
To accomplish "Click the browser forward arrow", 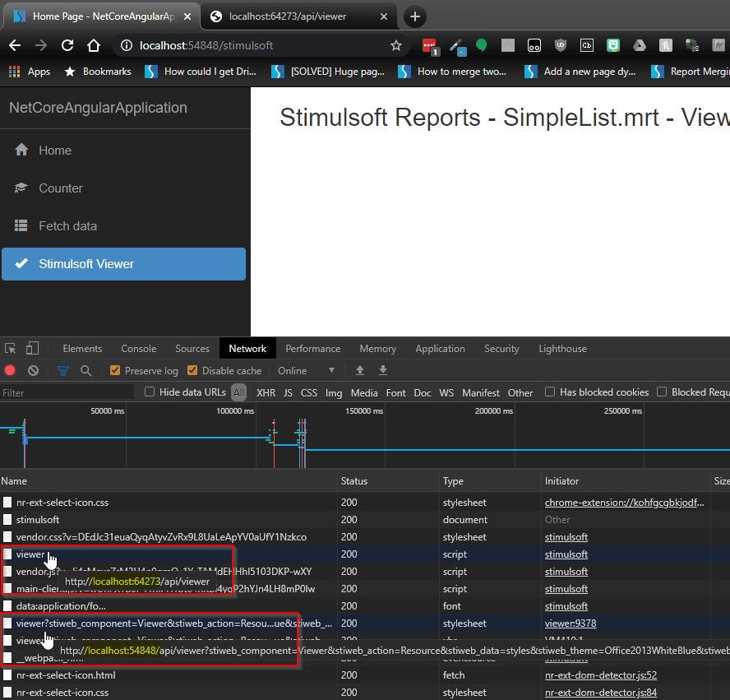I will [41, 45].
